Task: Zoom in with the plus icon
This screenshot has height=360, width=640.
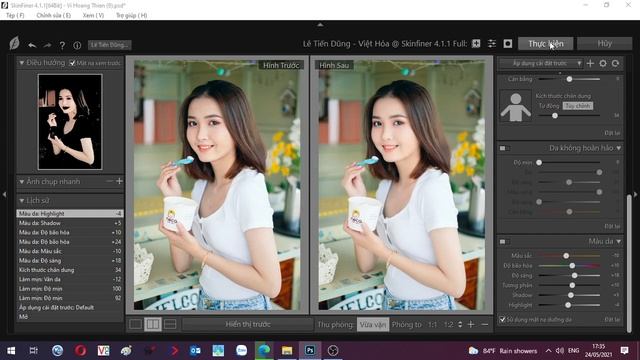Action: tap(471, 324)
